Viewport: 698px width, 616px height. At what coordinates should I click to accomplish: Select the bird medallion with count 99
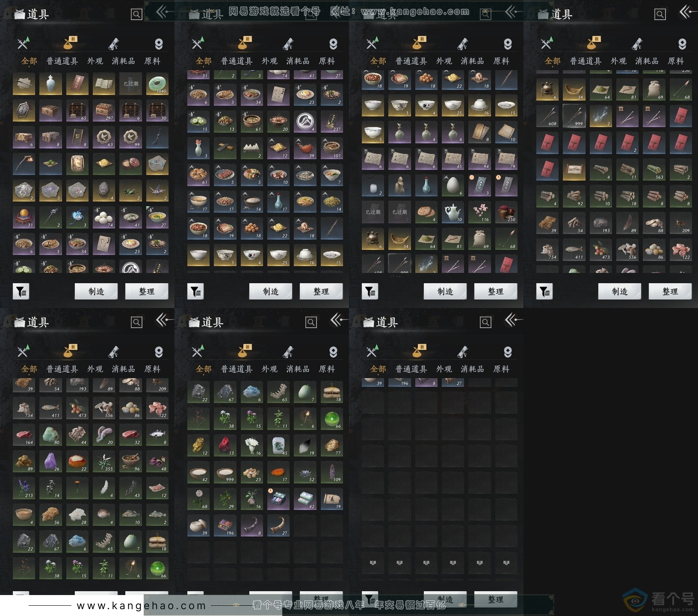click(x=130, y=137)
